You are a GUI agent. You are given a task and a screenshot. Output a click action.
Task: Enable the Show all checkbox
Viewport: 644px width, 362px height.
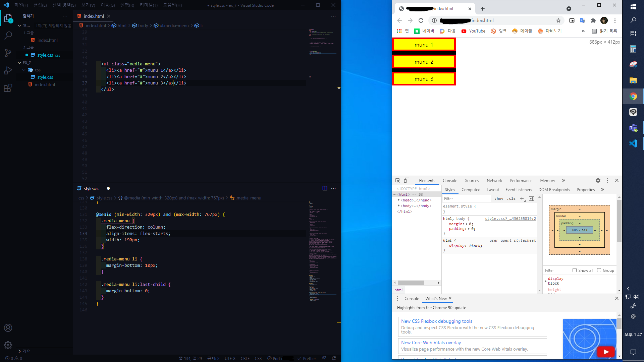tap(575, 270)
